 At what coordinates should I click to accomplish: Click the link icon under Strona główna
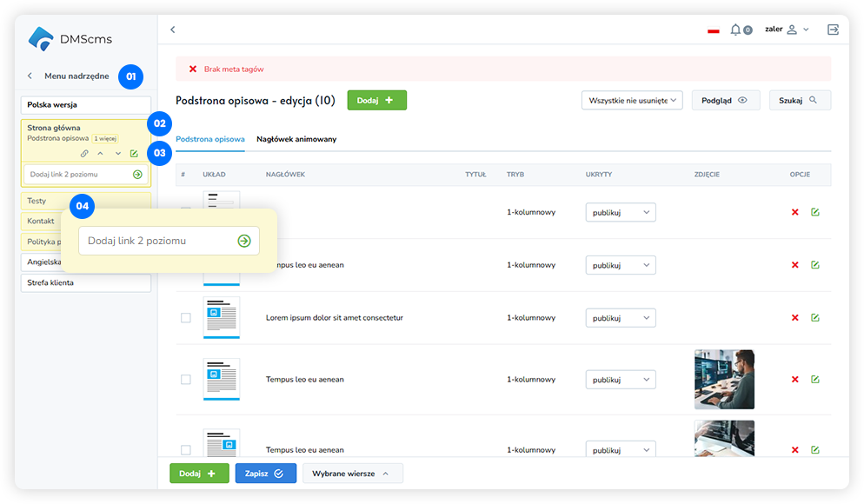[x=84, y=154]
